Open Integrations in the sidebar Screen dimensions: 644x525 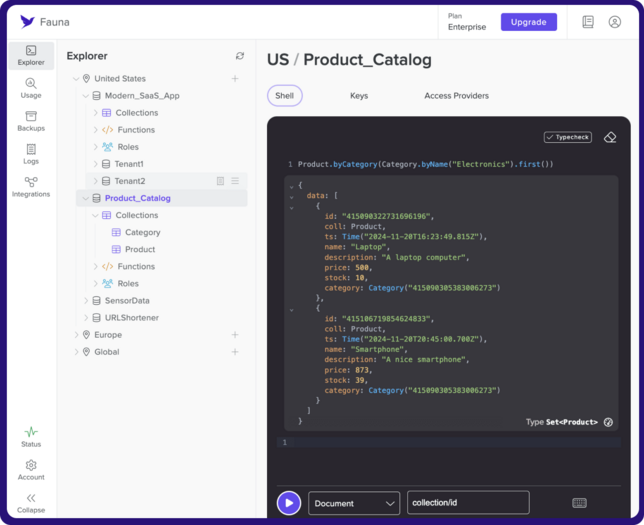tap(31, 187)
